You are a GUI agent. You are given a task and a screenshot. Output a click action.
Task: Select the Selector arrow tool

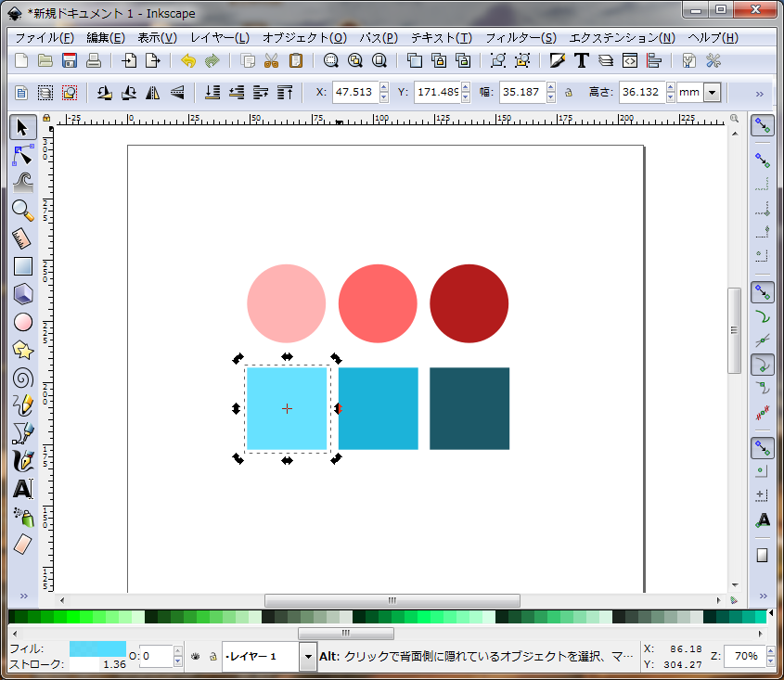pyautogui.click(x=22, y=127)
